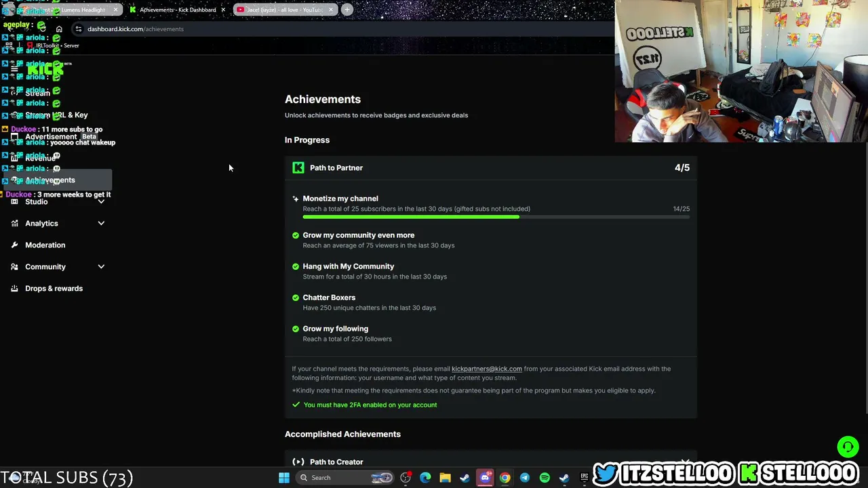Click the In Progress heading

[307, 140]
